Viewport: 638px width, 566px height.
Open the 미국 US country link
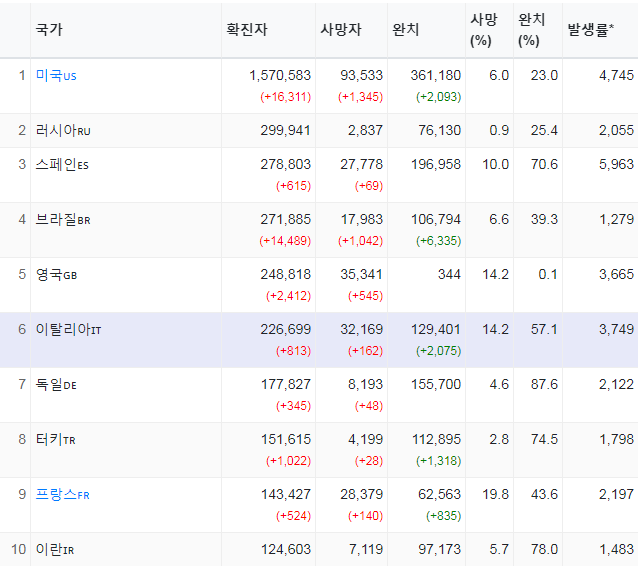click(56, 75)
